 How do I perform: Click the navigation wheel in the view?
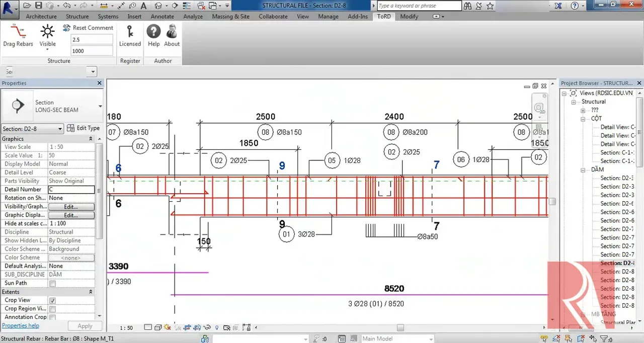click(539, 108)
